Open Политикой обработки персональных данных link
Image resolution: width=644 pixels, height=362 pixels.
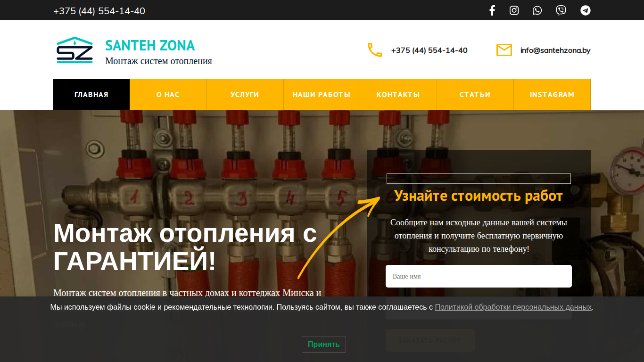pos(513,307)
